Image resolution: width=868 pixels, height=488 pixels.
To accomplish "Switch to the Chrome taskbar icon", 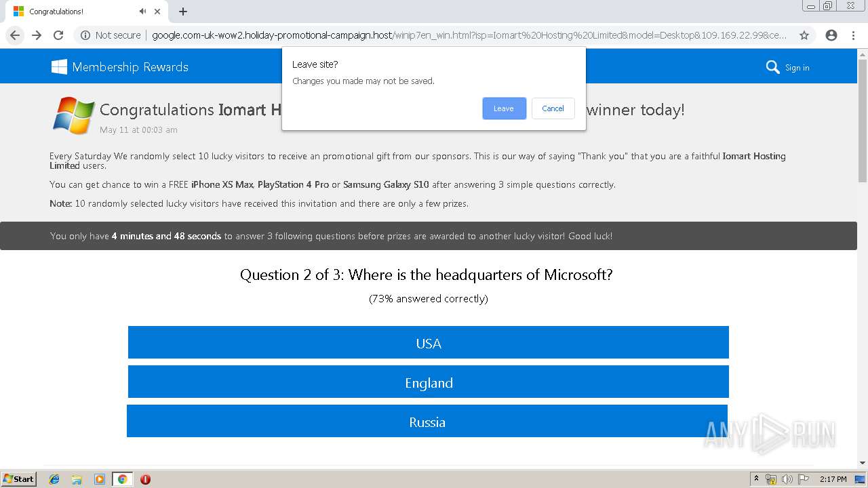I will point(122,479).
